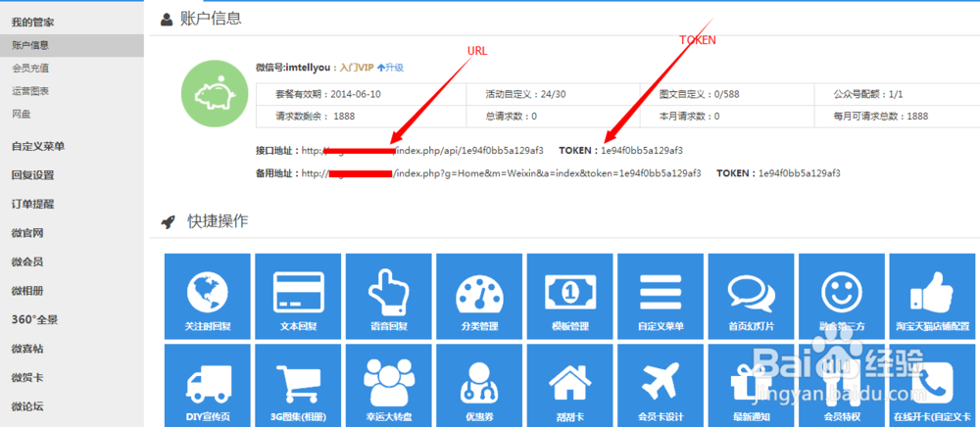Image resolution: width=980 pixels, height=427 pixels.
Task: Open the 分类管理 gauge tile
Action: pos(479,297)
